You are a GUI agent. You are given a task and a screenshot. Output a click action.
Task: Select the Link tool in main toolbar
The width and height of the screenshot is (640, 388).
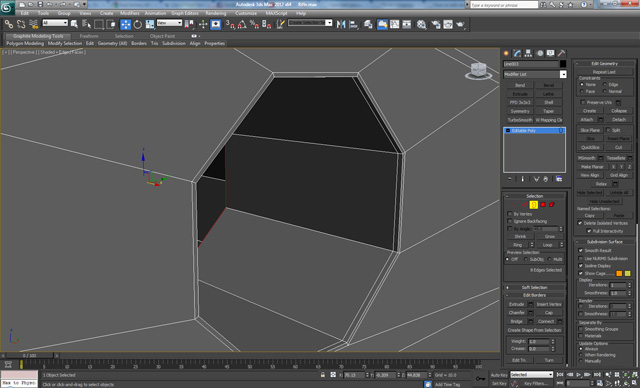9,24
